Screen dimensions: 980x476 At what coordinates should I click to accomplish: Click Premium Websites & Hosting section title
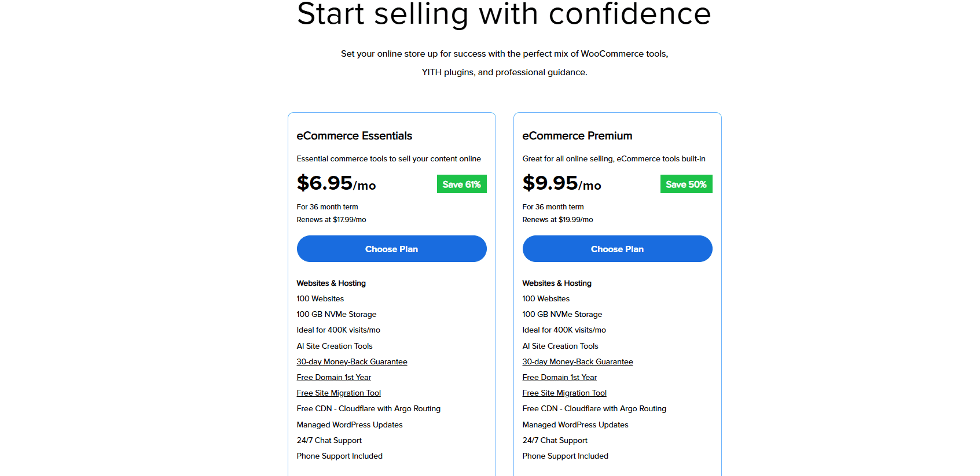557,283
